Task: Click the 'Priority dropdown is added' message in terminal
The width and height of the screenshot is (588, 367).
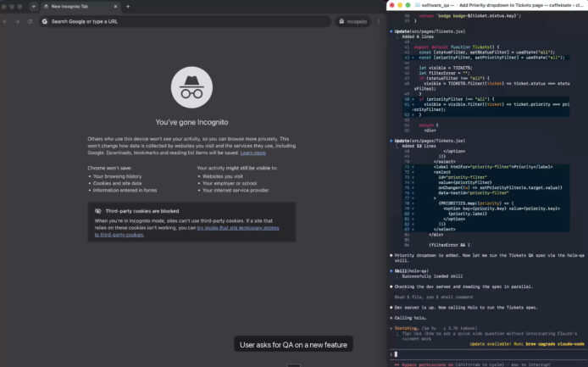Action: tap(490, 258)
